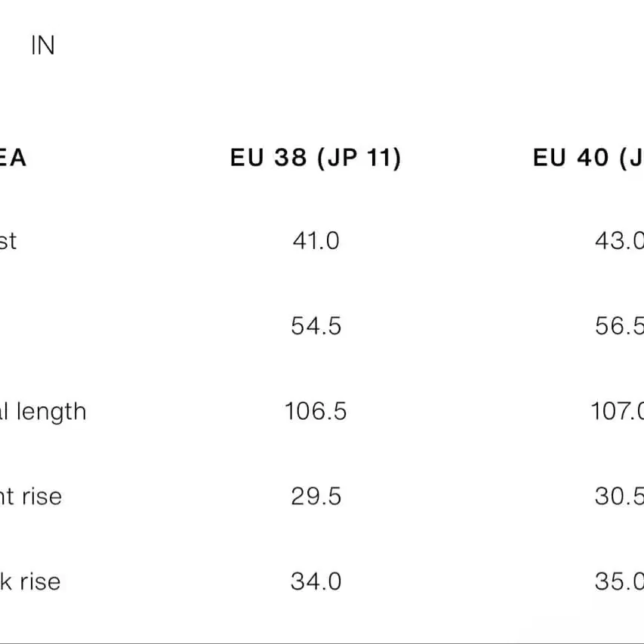Click the bottom divider line of the table
The width and height of the screenshot is (644, 644).
(322, 642)
